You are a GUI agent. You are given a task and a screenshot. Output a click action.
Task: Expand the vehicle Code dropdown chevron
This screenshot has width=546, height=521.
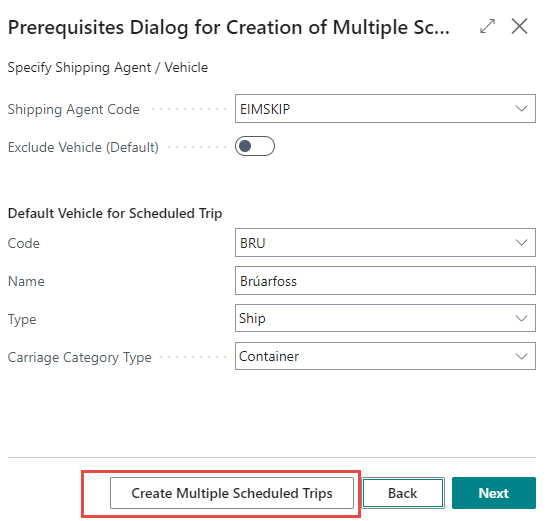tap(521, 243)
